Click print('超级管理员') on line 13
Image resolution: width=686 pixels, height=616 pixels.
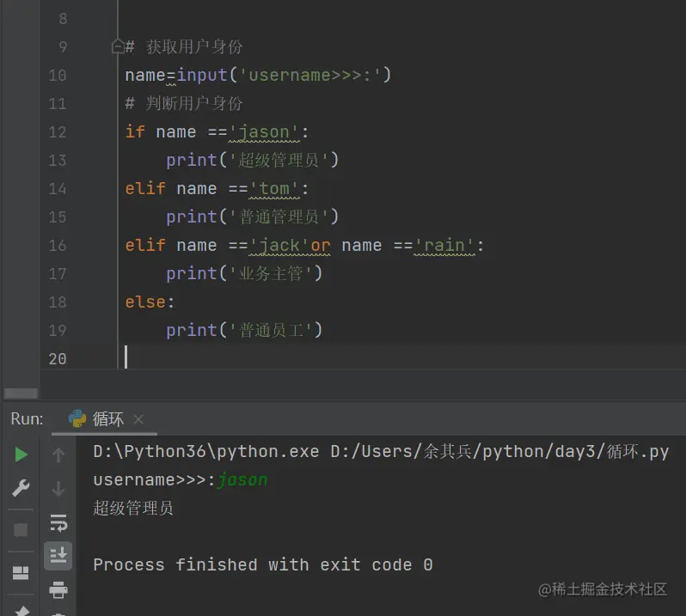click(x=253, y=161)
